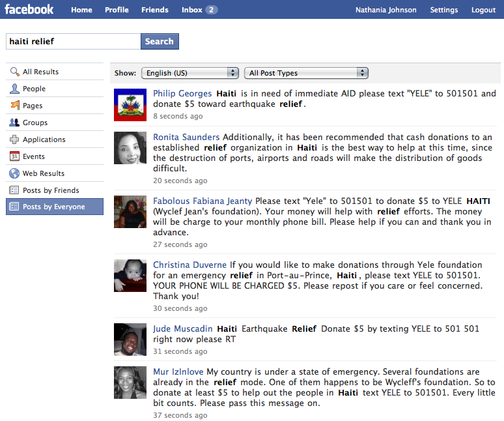Select the All Results filter
This screenshot has width=504, height=421.
pos(55,72)
